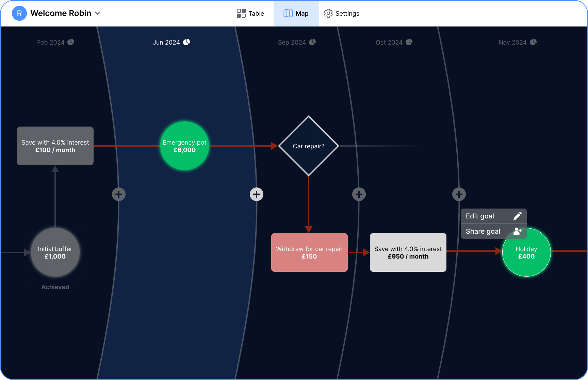Click the Achieved label under Initial buffer
The height and width of the screenshot is (380, 588).
55,287
